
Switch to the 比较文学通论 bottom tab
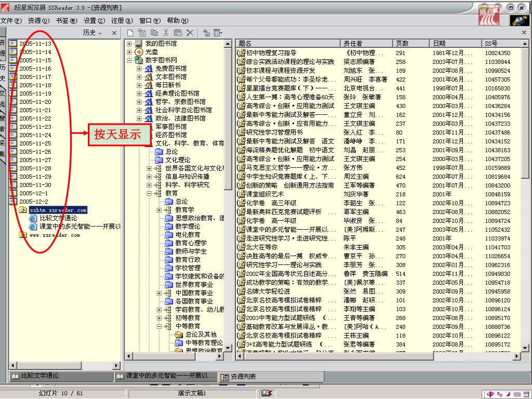[x=61, y=376]
